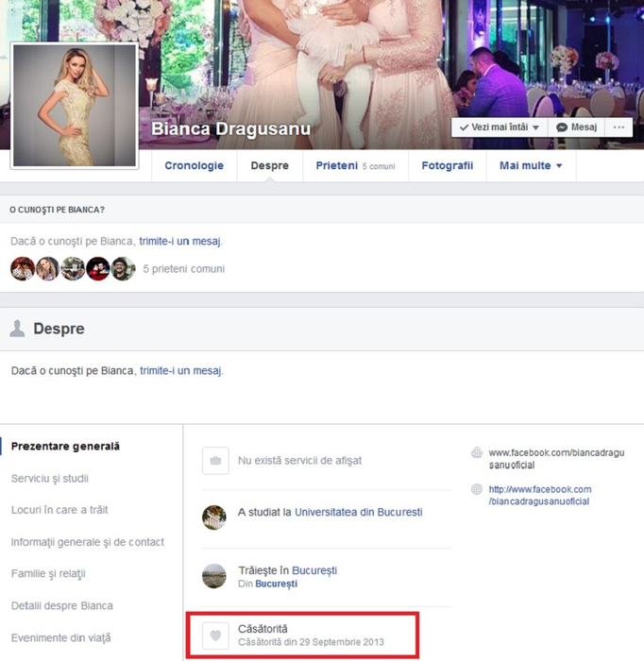The image size is (644, 661).
Task: Expand the Mai multe dropdown
Action: point(531,165)
